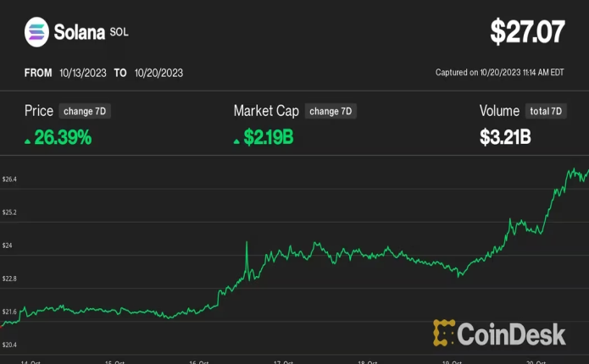
Task: Click the $20.4 y-axis label
Action: 9,345
